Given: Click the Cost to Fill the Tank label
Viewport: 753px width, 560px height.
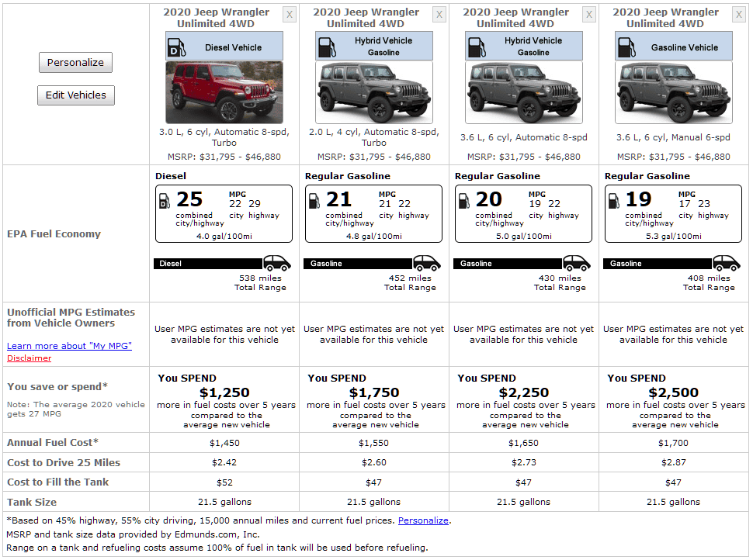Looking at the screenshot, I should (x=57, y=482).
